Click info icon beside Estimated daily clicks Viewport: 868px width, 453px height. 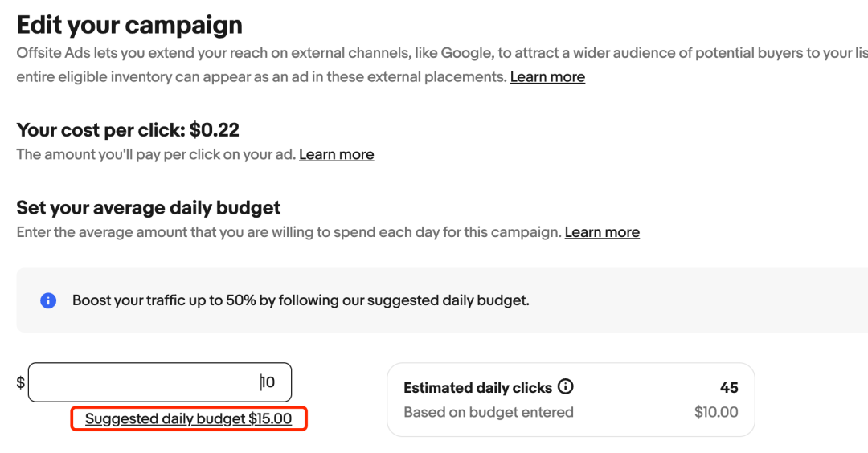[x=566, y=387]
